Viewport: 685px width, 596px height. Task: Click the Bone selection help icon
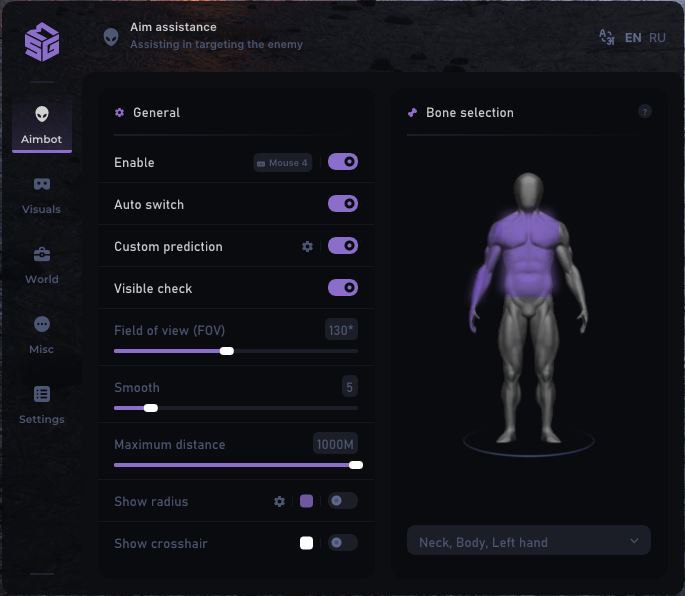[x=645, y=112]
